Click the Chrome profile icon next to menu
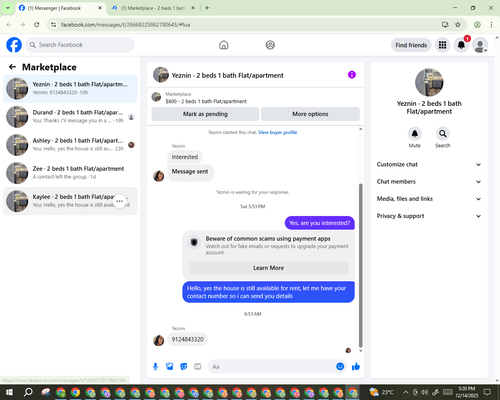The height and width of the screenshot is (400, 500). click(477, 25)
